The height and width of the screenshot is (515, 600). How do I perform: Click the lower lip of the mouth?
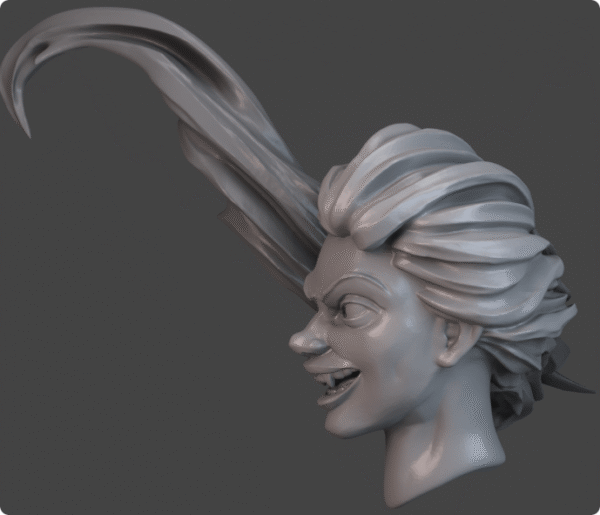335,398
